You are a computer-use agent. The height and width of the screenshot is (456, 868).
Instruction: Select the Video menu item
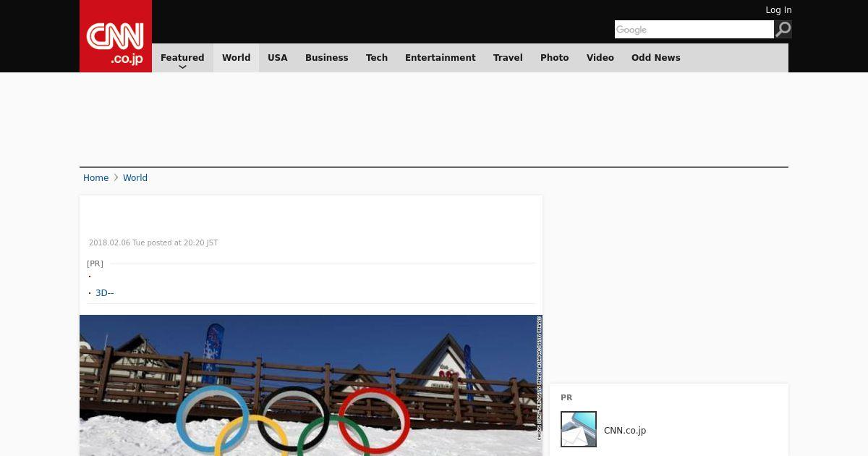tap(600, 58)
